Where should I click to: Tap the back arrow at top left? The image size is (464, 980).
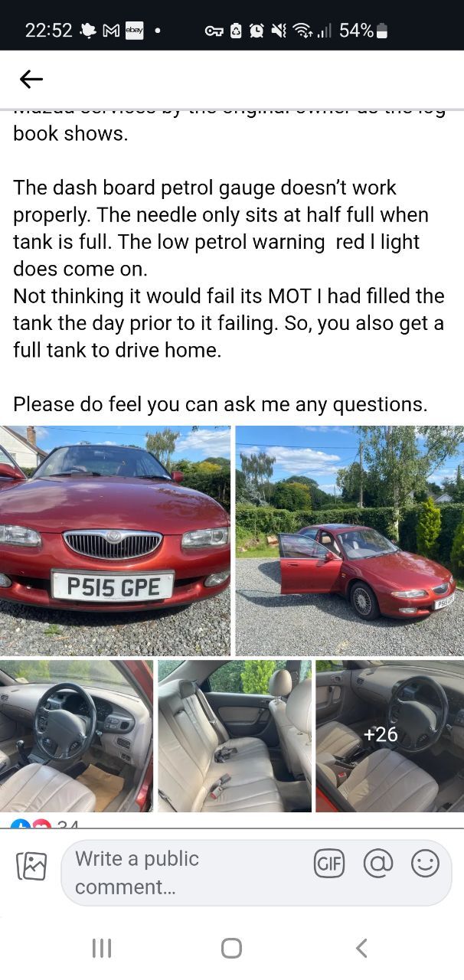click(x=31, y=79)
